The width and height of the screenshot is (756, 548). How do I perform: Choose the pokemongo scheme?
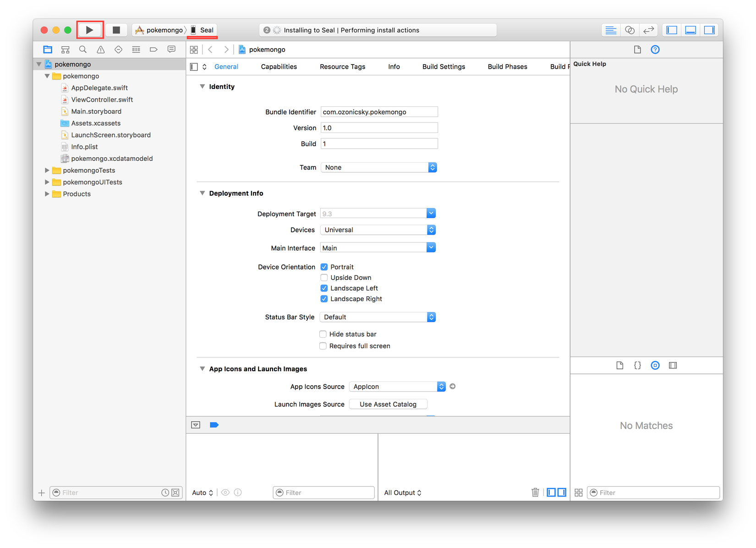pyautogui.click(x=159, y=30)
